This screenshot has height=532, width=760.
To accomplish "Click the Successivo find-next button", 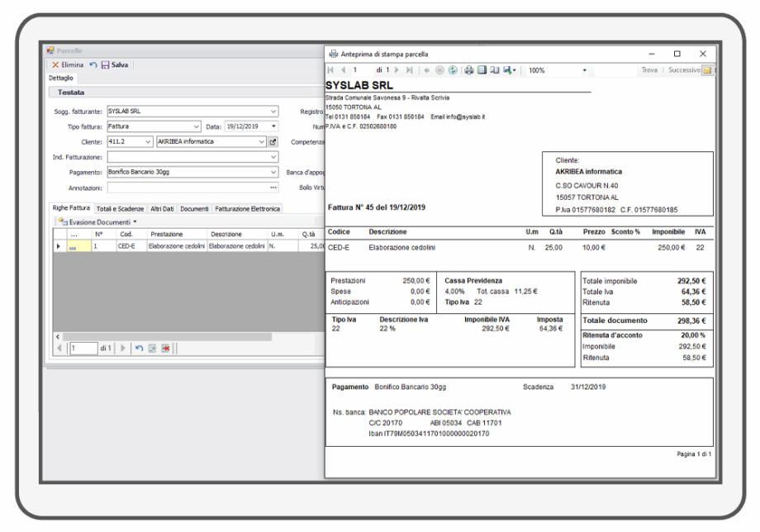I will (684, 70).
